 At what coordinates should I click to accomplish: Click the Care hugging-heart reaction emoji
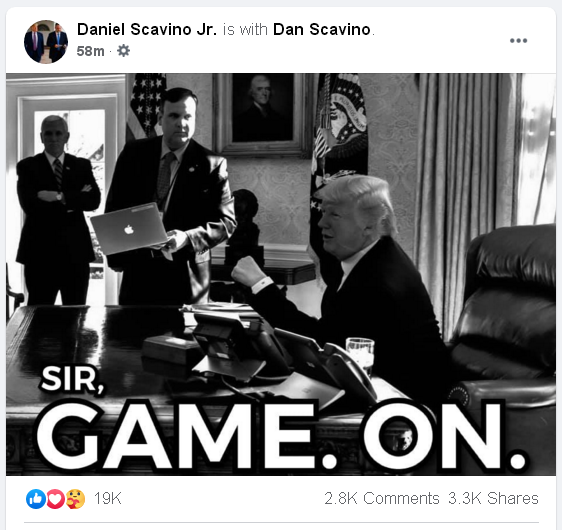tap(75, 498)
